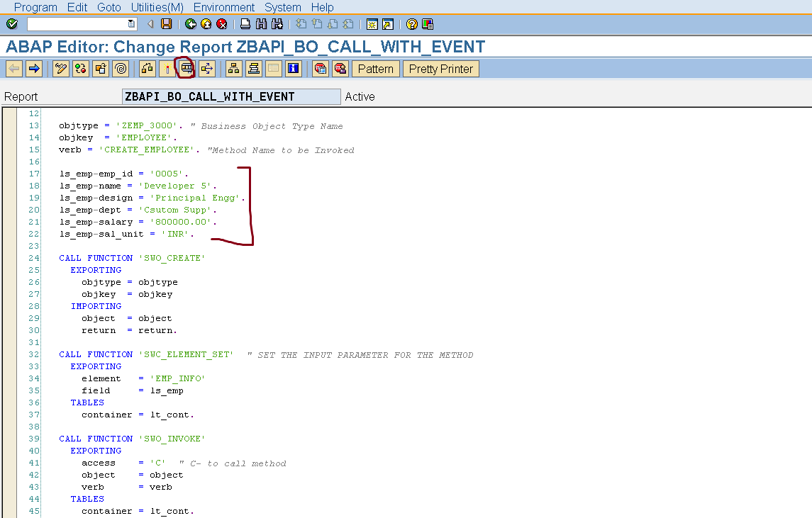Screen dimensions: 812x518
Task: Click the blue forward arrow navigation icon
Action: (x=33, y=69)
